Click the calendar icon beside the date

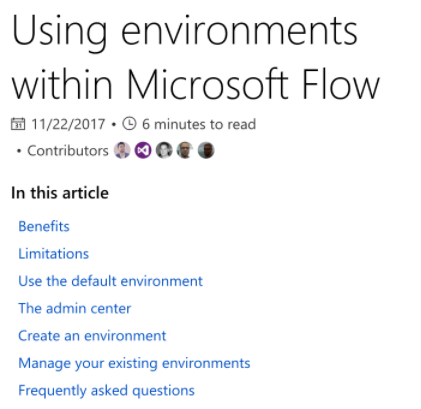[18, 124]
